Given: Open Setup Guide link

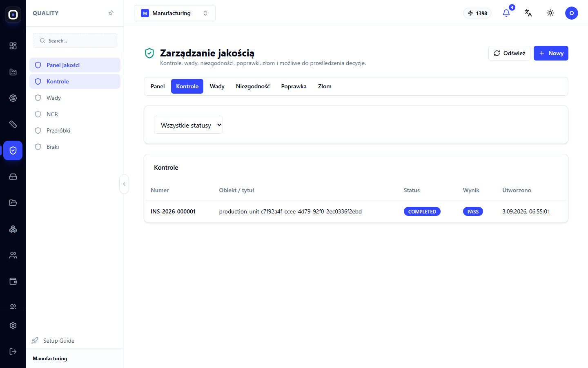Looking at the screenshot, I should pos(59,341).
